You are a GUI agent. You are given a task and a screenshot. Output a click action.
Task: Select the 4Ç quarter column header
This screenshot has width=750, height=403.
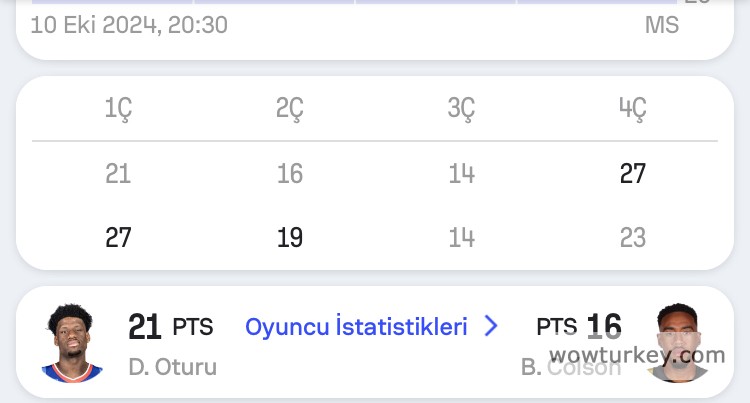click(633, 109)
